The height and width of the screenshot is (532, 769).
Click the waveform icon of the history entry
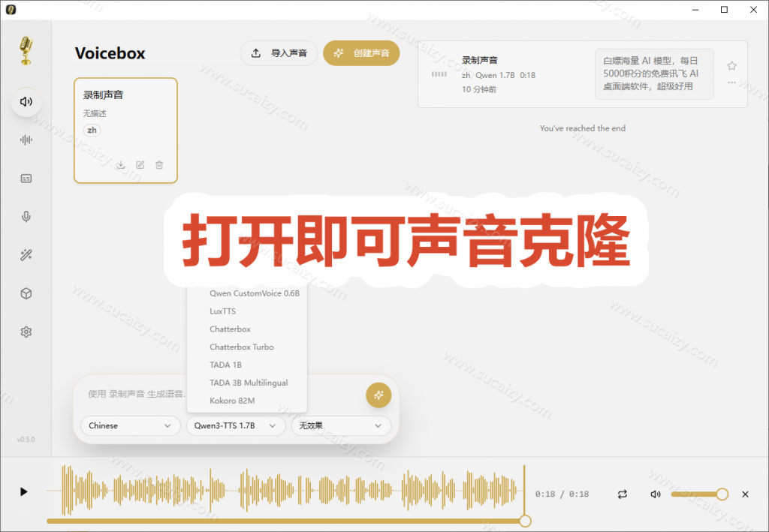click(x=439, y=74)
